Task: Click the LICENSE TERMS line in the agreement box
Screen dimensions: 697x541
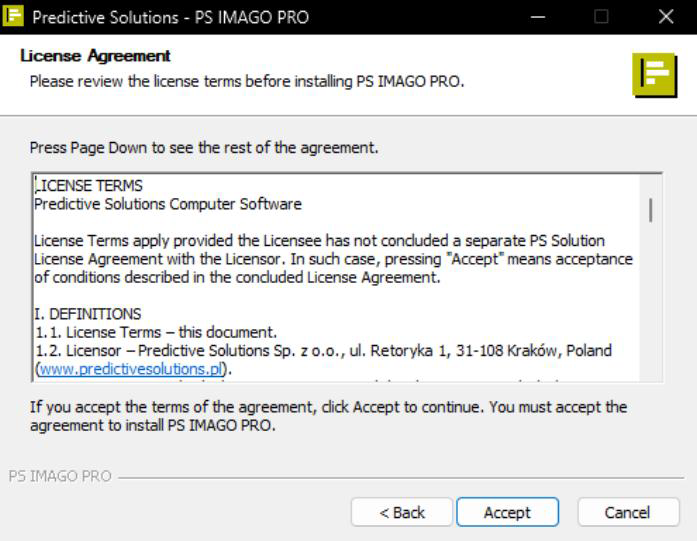Action: 89,185
